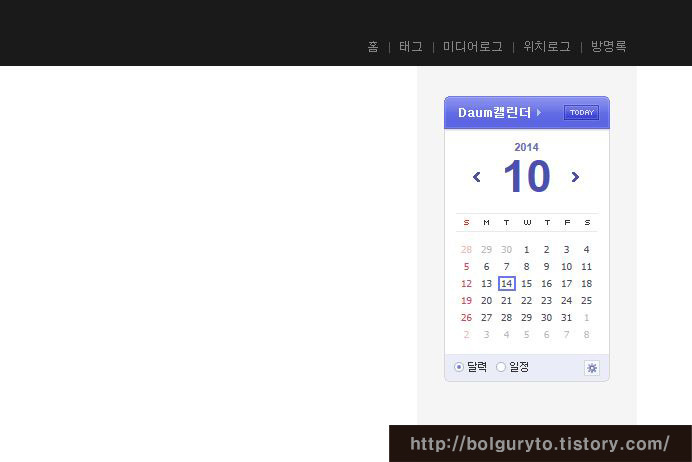Select date 21 in the calendar
This screenshot has width=692, height=462.
(507, 301)
